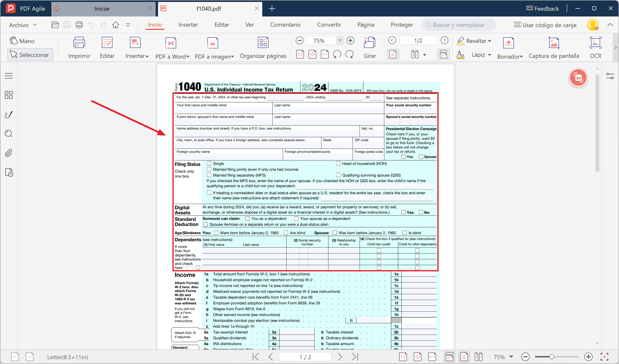
Task: Open search panel in left sidebar
Action: click(8, 133)
